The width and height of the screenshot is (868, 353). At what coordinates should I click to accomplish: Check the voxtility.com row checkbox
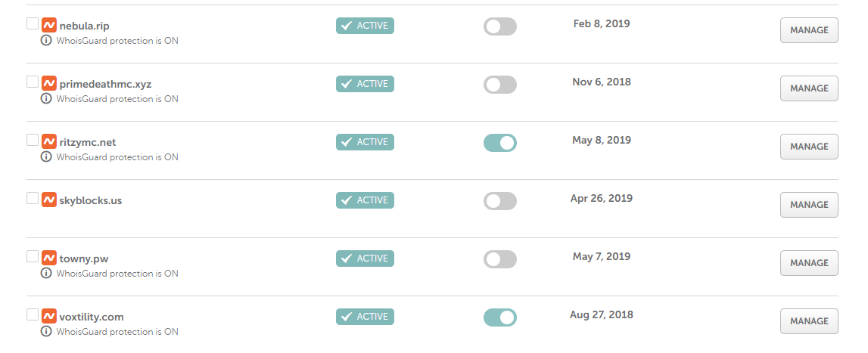click(33, 314)
